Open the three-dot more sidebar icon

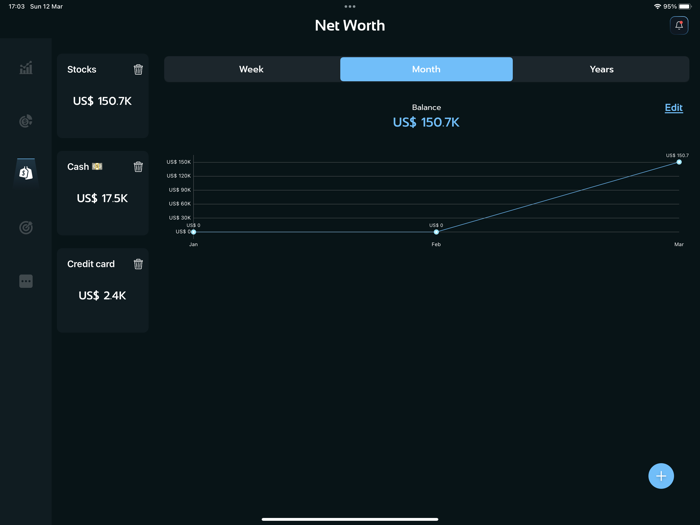[26, 281]
